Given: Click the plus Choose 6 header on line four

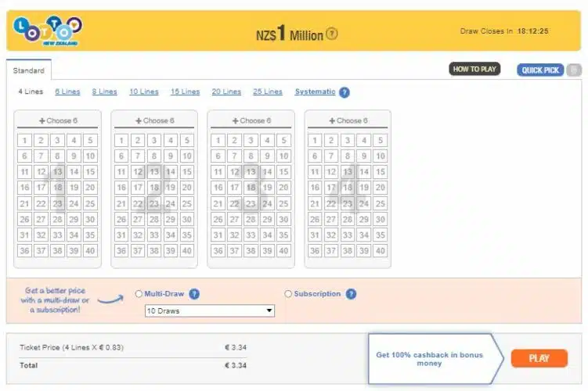Looking at the screenshot, I should pos(348,120).
